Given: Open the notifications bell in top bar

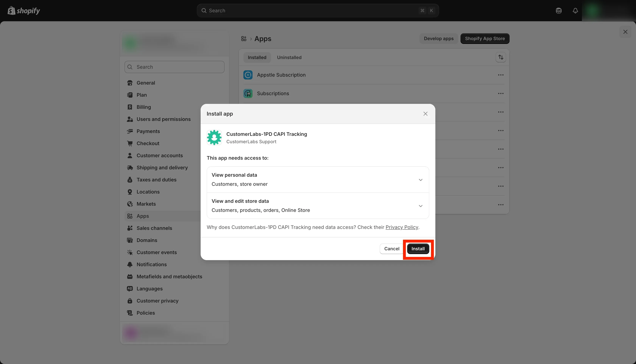Looking at the screenshot, I should 575,11.
